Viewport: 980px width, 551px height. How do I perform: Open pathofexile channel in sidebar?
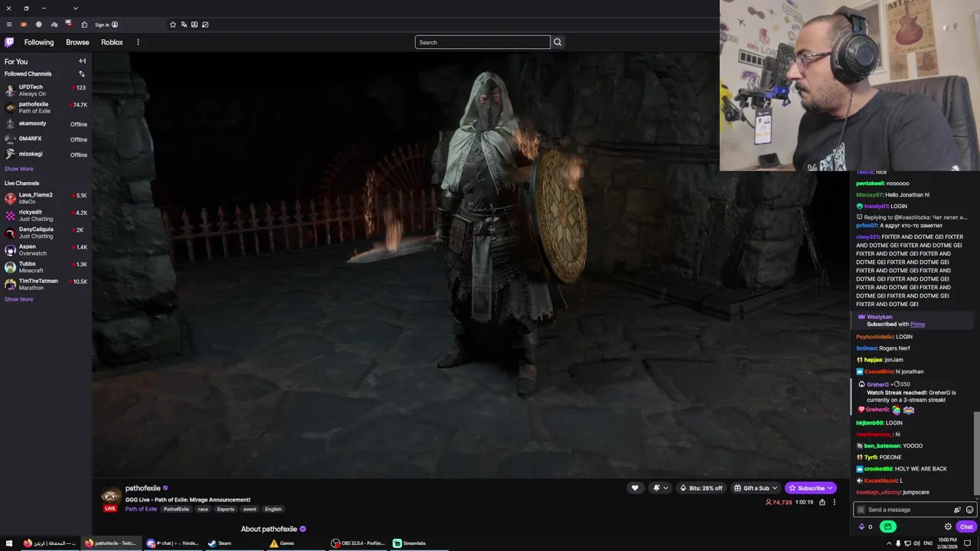pos(46,107)
